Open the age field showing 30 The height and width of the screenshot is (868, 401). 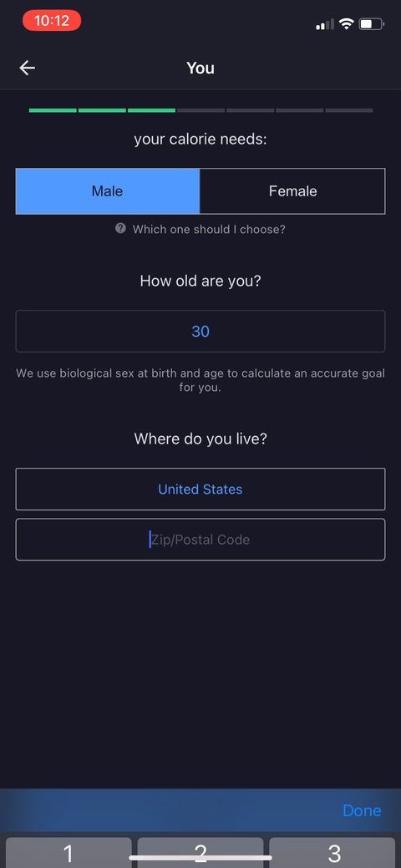[200, 331]
